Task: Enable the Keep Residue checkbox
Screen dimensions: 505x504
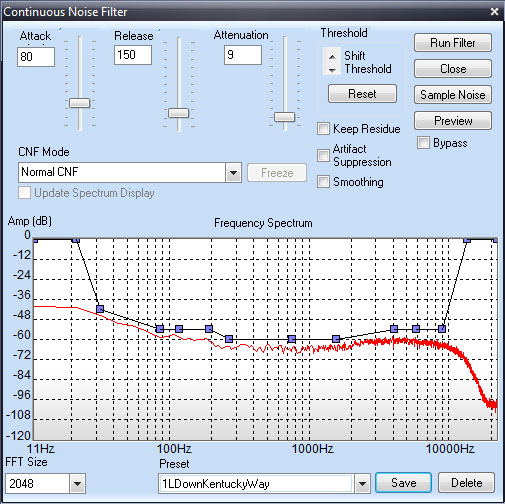Action: 323,128
